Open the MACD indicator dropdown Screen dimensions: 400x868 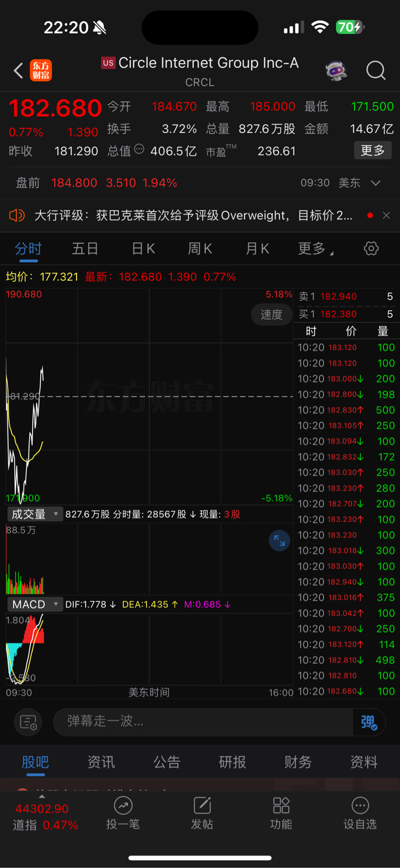click(x=35, y=604)
